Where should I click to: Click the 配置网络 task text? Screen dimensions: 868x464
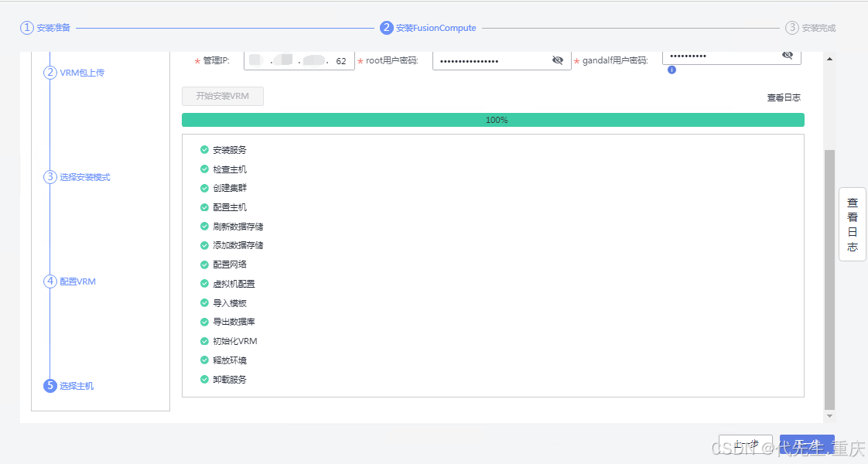click(x=230, y=264)
